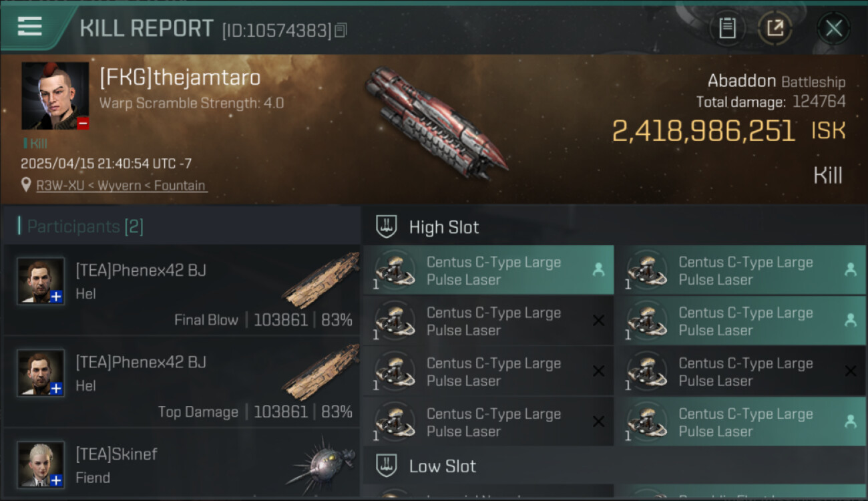Click the person icon on bottom-right laser
This screenshot has width=868, height=501.
850,422
